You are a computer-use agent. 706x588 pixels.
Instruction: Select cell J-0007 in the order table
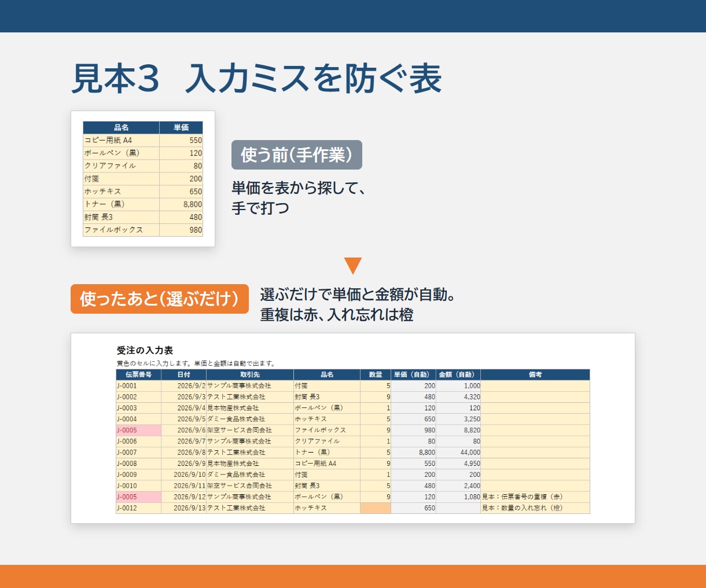(x=138, y=453)
